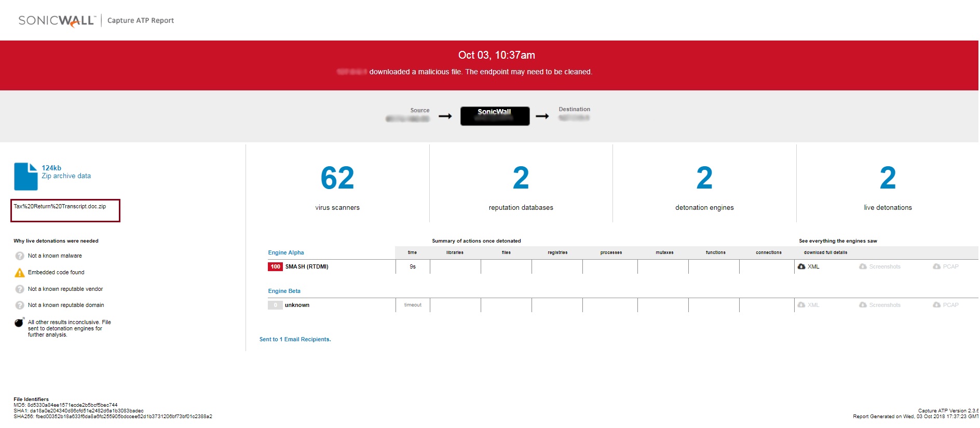This screenshot has width=980, height=428.
Task: Click the 9s time cell
Action: click(x=413, y=267)
